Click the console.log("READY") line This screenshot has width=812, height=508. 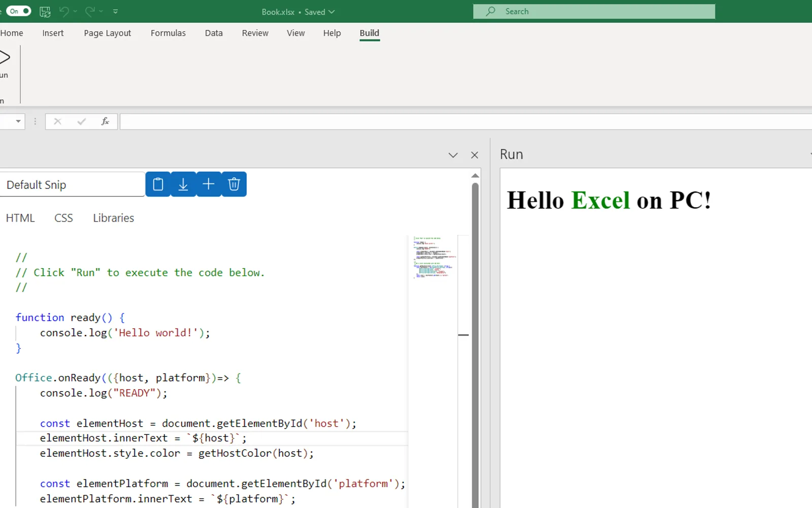pos(104,393)
